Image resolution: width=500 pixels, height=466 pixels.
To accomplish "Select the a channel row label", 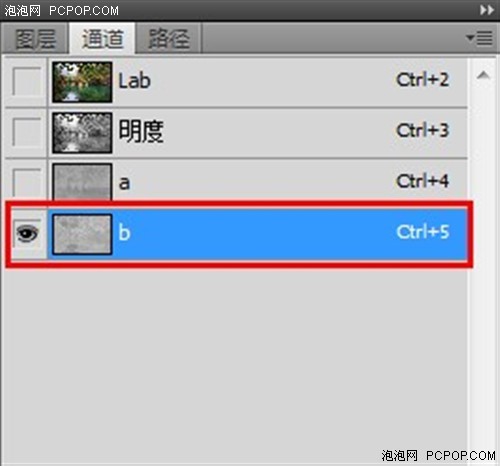I will coord(124,183).
